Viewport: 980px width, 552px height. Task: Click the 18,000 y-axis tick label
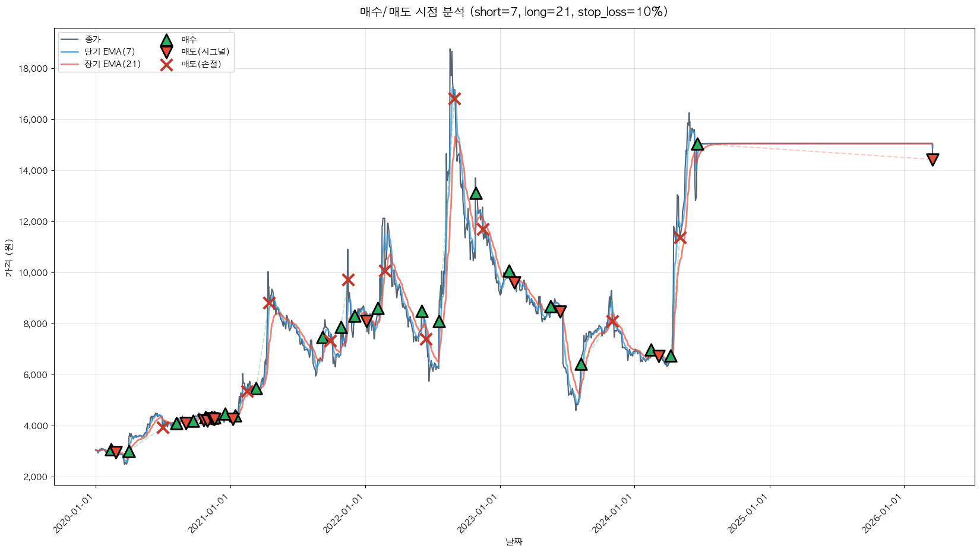[33, 69]
